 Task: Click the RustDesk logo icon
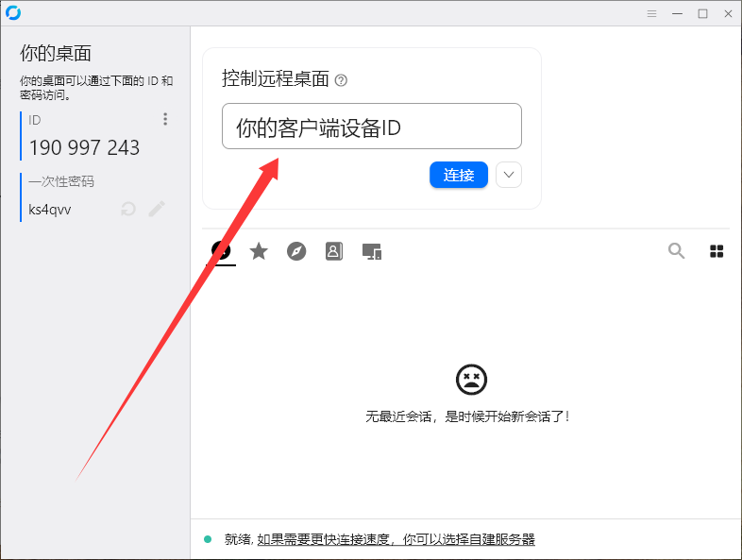coord(13,13)
